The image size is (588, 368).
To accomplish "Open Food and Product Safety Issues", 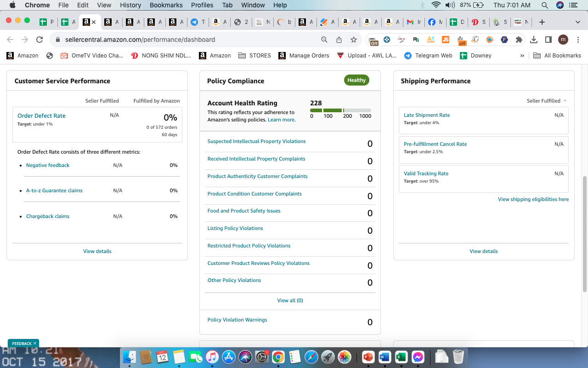I will [244, 211].
